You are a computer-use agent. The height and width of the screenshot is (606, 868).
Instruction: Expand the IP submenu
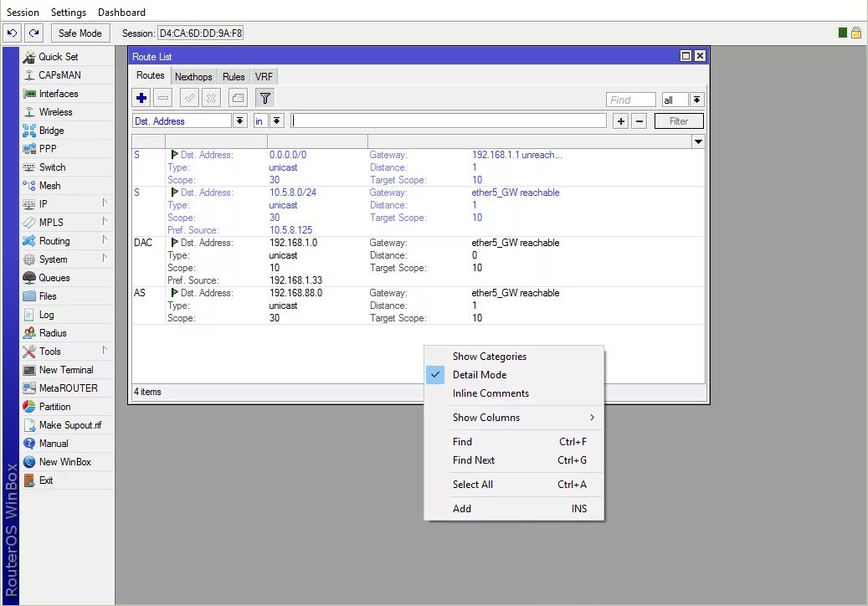(x=66, y=203)
